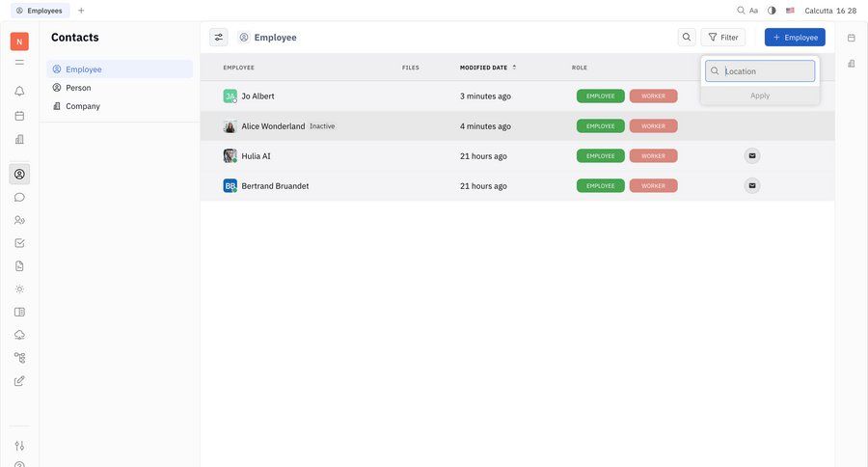Toggle the dark/light theme icon
Image resolution: width=868 pixels, height=467 pixels.
point(772,10)
